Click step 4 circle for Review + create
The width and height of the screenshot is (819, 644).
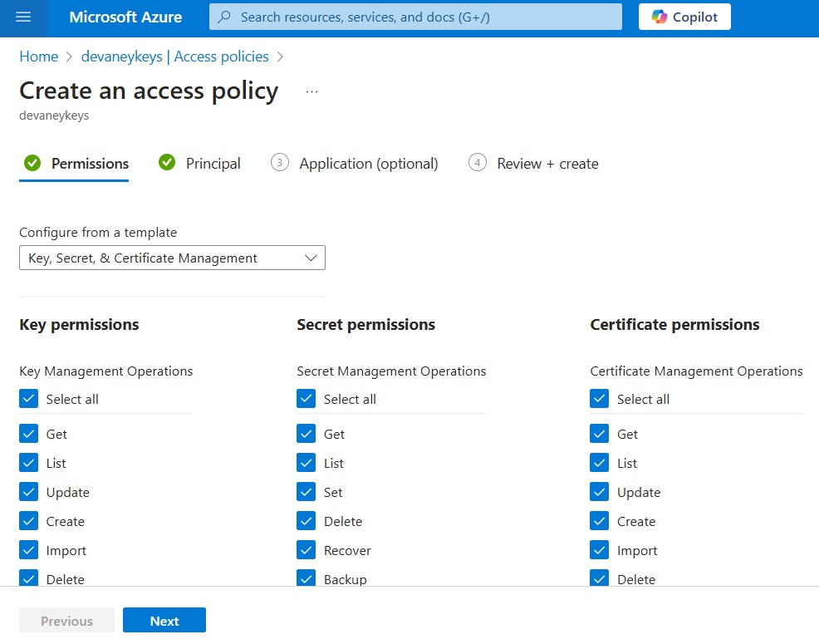478,163
